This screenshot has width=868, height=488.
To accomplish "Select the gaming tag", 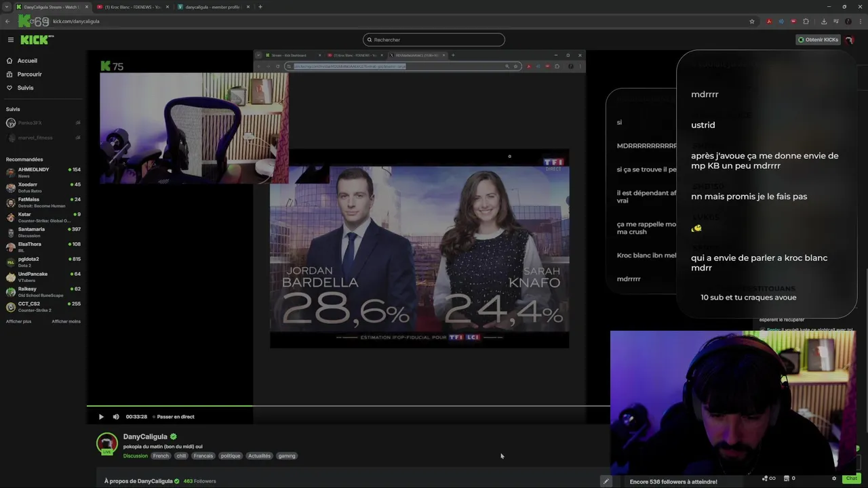I will coord(287,456).
